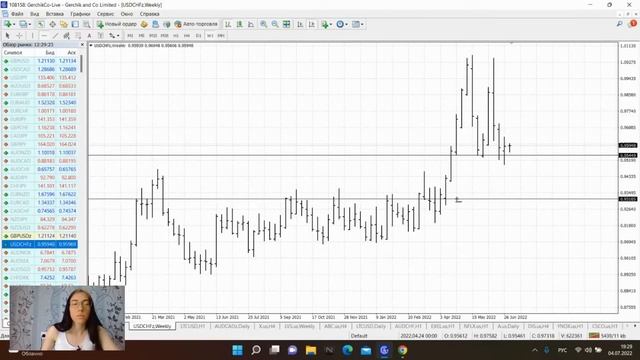Open the Вид menu

pyautogui.click(x=35, y=14)
